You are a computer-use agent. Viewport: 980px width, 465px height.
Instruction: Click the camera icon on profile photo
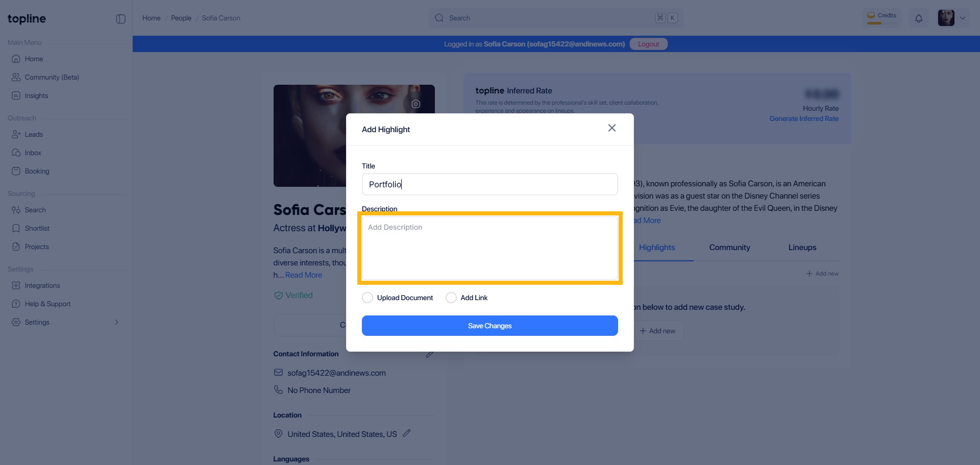[x=416, y=104]
